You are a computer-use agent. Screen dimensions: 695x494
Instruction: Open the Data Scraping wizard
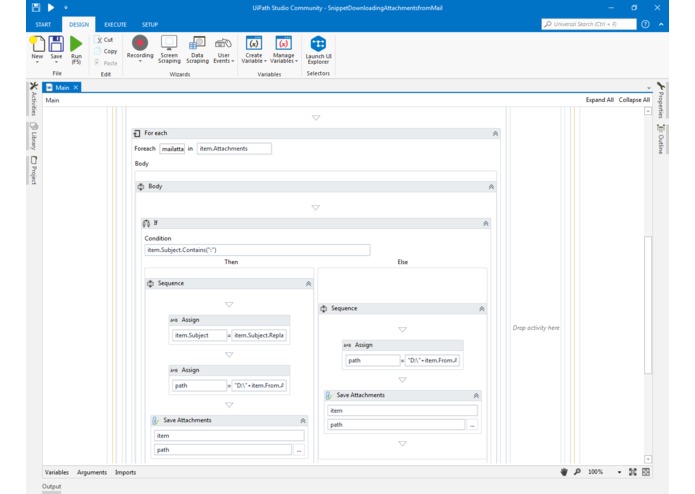click(x=197, y=49)
